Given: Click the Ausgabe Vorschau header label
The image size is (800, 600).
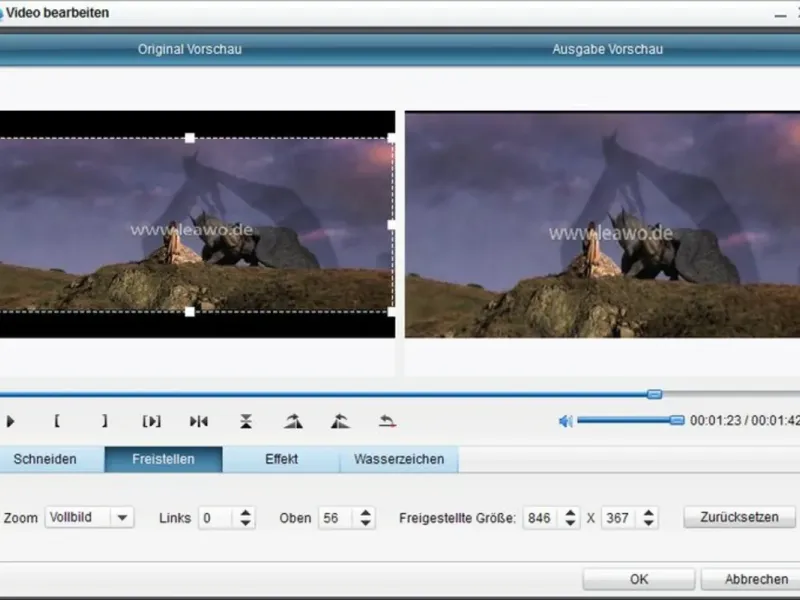Looking at the screenshot, I should coord(608,49).
